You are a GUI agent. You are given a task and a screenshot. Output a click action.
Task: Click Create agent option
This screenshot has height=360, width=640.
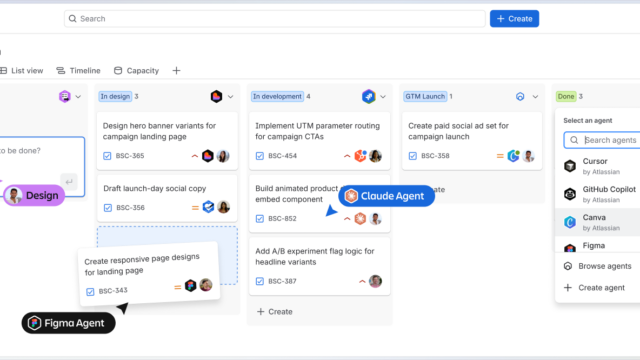pyautogui.click(x=594, y=288)
